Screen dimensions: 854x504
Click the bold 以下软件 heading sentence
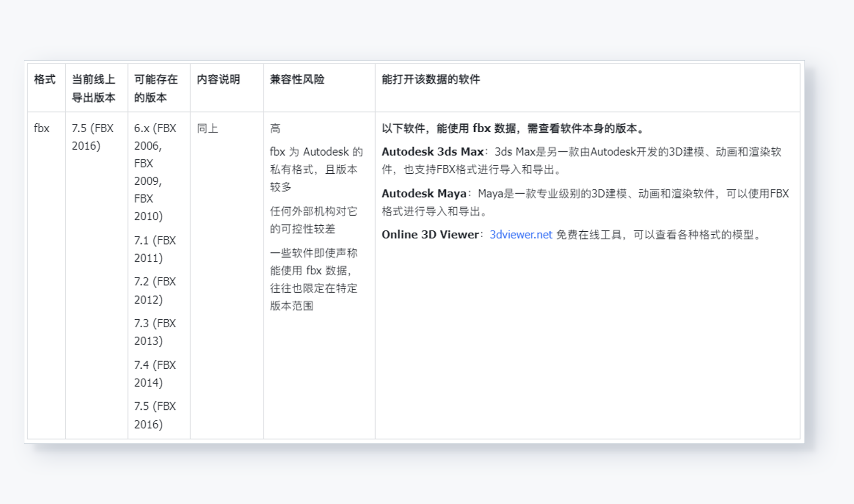coord(515,128)
